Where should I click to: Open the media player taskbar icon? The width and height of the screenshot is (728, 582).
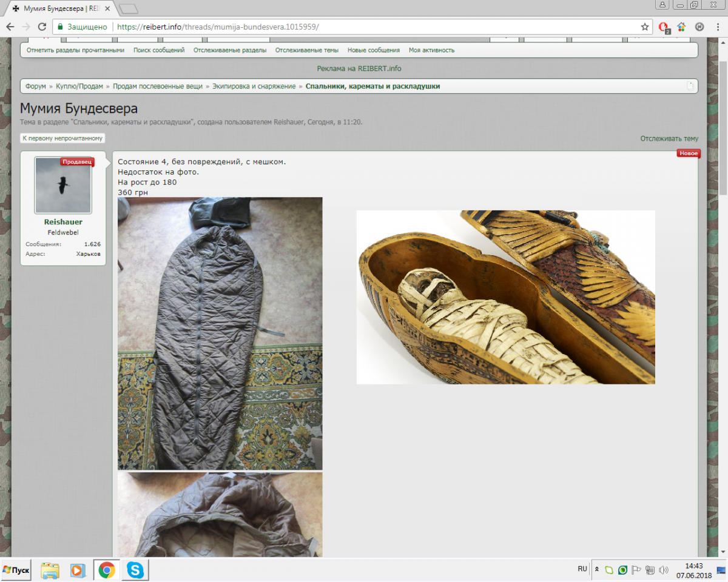click(78, 570)
